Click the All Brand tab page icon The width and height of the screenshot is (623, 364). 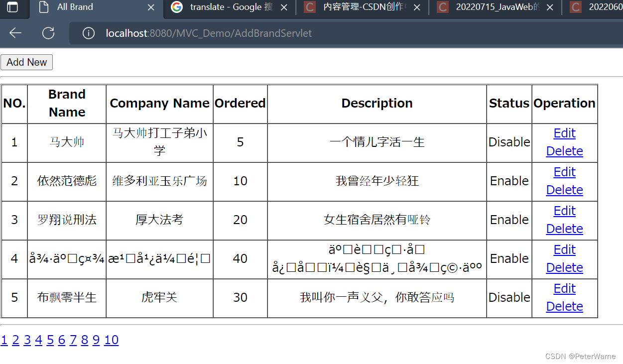click(44, 7)
